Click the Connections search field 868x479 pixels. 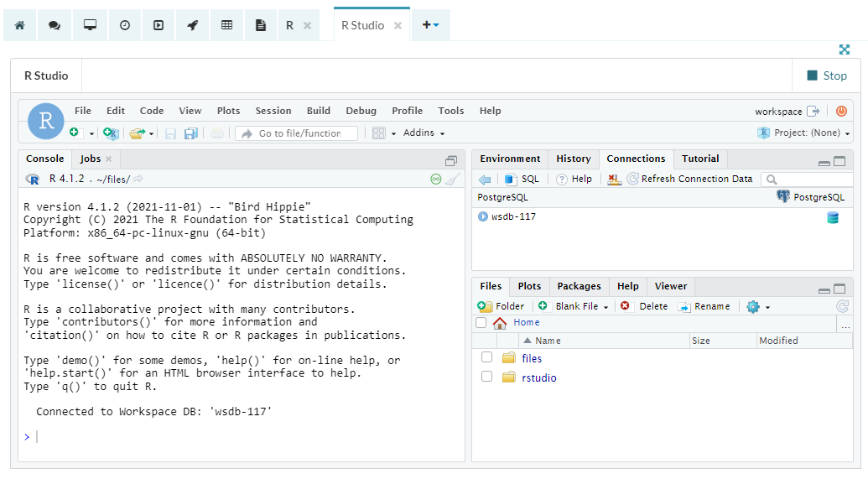tap(808, 180)
